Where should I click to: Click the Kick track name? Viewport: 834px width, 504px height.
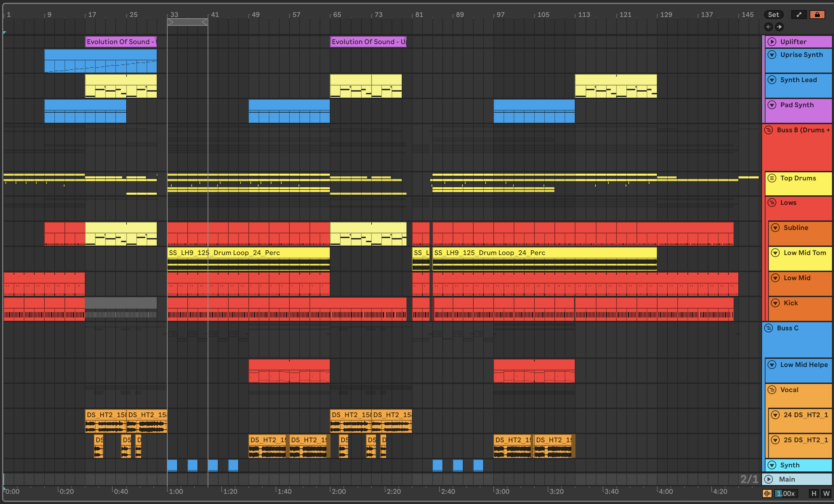791,303
